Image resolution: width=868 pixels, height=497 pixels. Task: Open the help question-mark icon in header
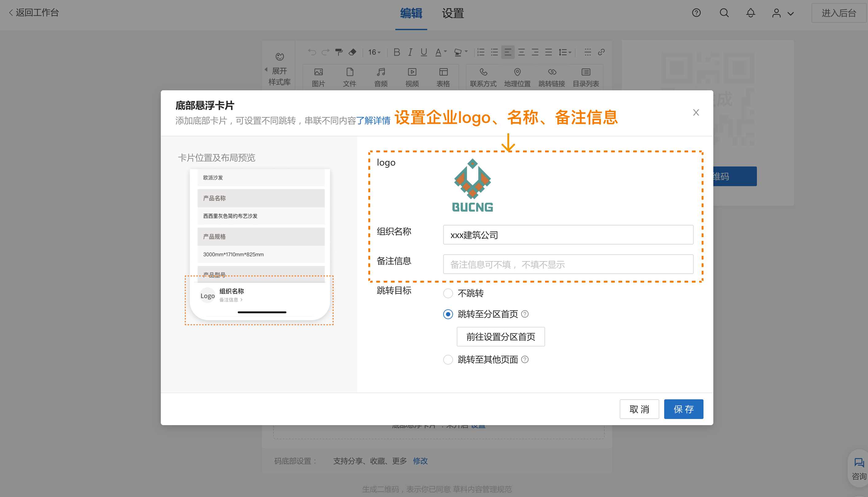696,13
